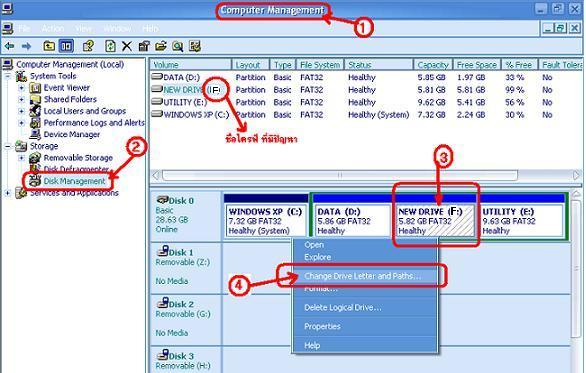
Task: Expand Services and Applications node
Action: pos(7,193)
